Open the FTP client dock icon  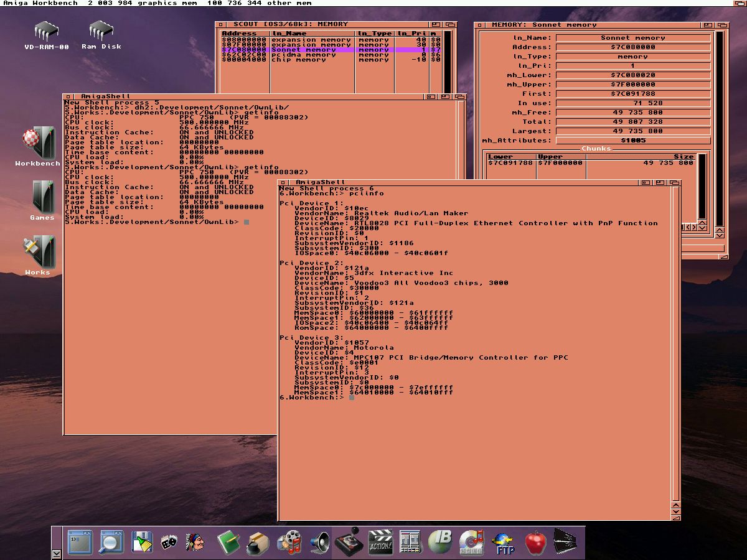click(x=503, y=543)
